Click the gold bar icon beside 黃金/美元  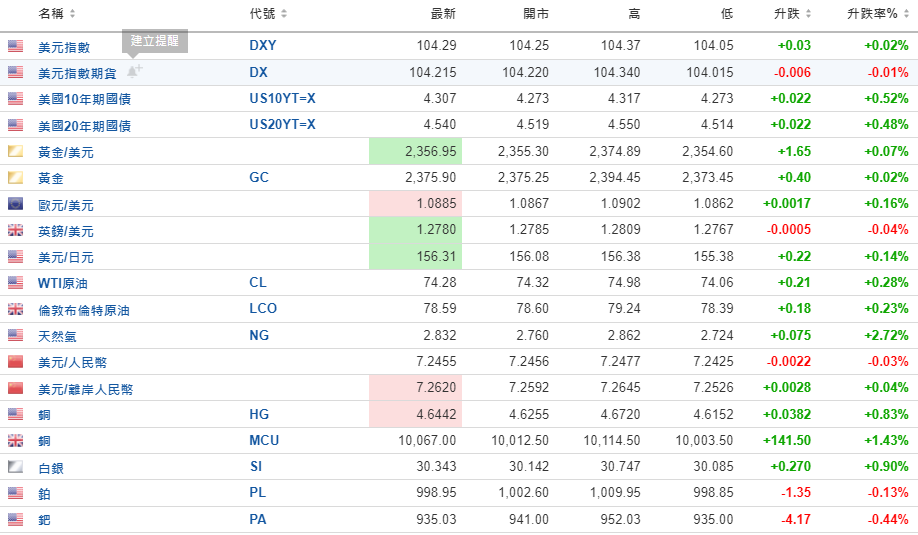[x=15, y=152]
